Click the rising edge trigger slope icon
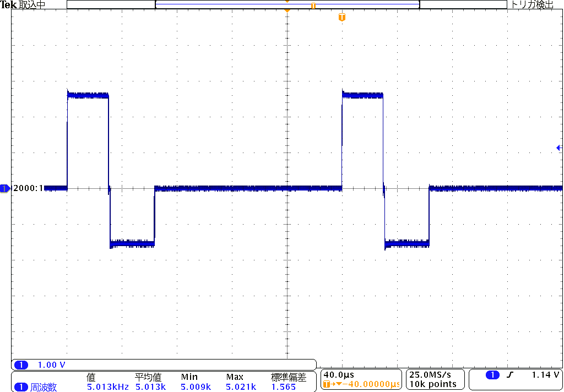 click(x=509, y=375)
